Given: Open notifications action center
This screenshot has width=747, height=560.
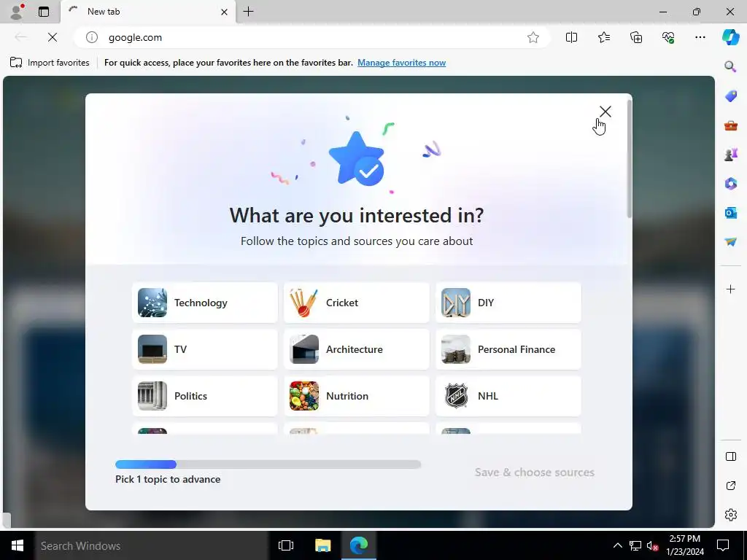Looking at the screenshot, I should pyautogui.click(x=723, y=545).
